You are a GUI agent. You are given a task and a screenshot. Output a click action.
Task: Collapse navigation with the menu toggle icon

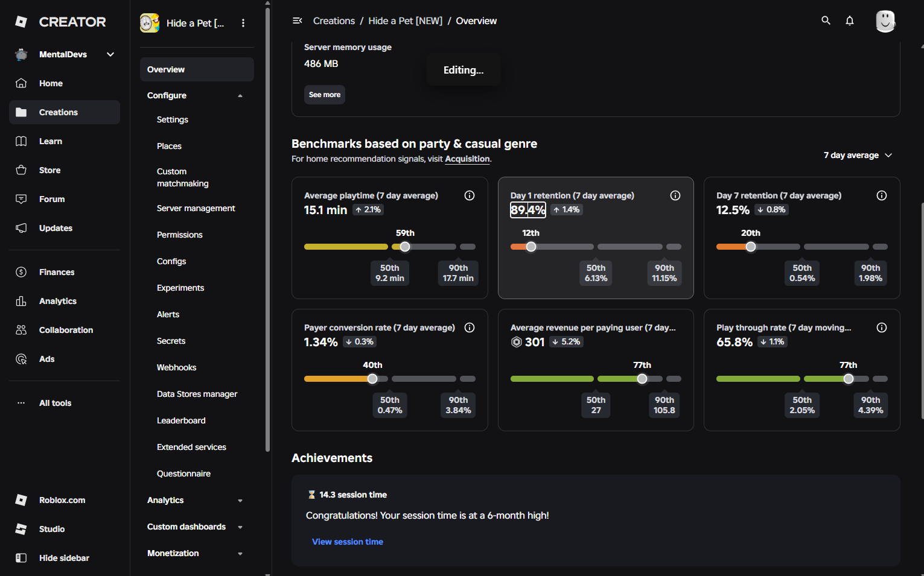coord(297,21)
